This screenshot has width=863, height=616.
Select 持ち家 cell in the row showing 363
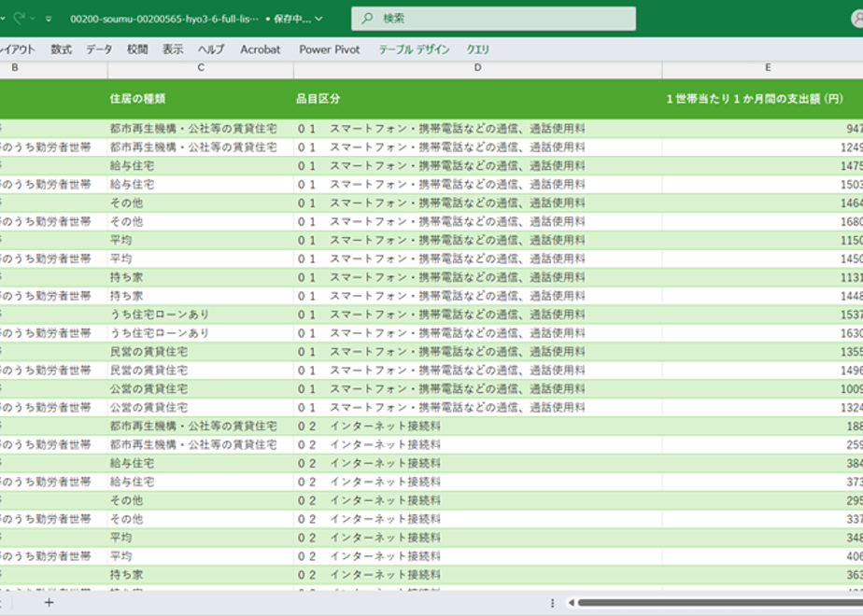201,575
